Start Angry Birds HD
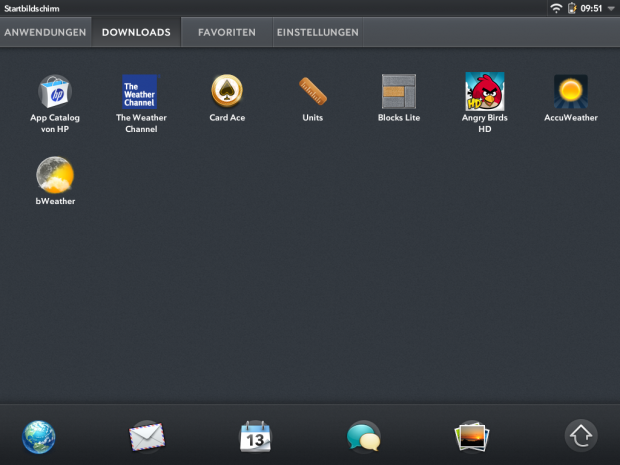Image resolution: width=620 pixels, height=465 pixels. tap(484, 92)
